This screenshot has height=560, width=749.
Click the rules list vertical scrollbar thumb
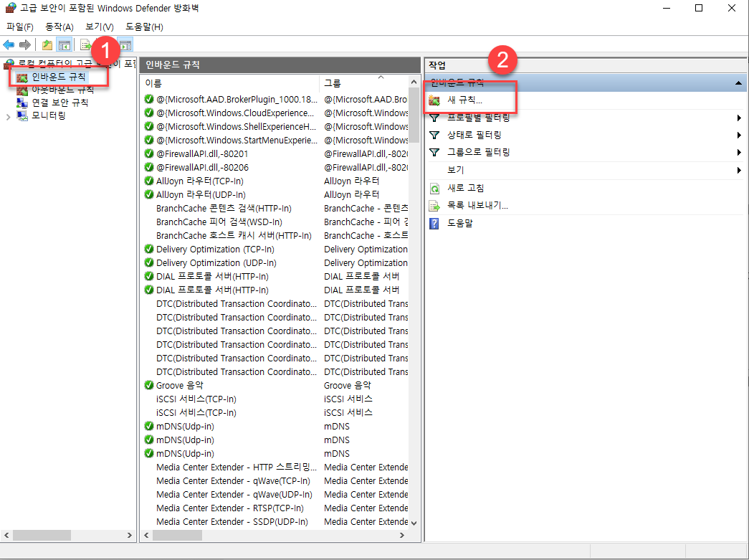coord(414,115)
